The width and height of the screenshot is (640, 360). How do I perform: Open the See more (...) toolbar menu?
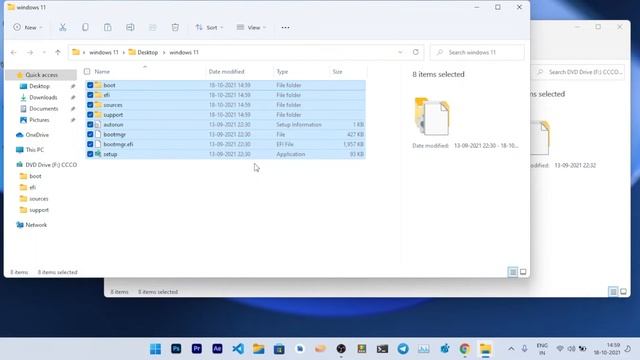pos(285,27)
